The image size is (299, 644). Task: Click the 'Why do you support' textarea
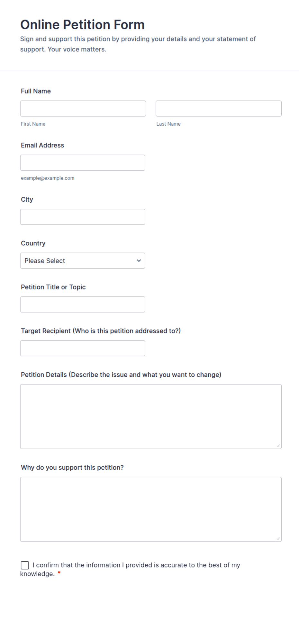151,509
